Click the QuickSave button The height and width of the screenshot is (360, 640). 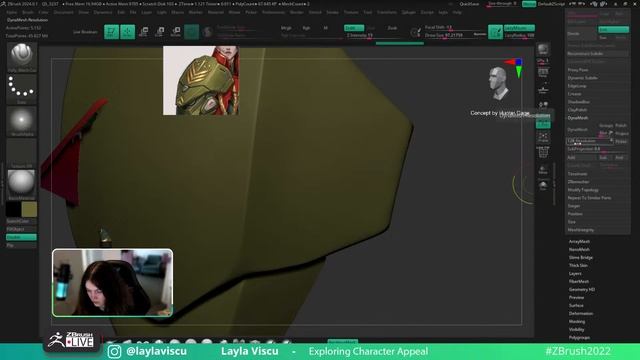[469, 4]
